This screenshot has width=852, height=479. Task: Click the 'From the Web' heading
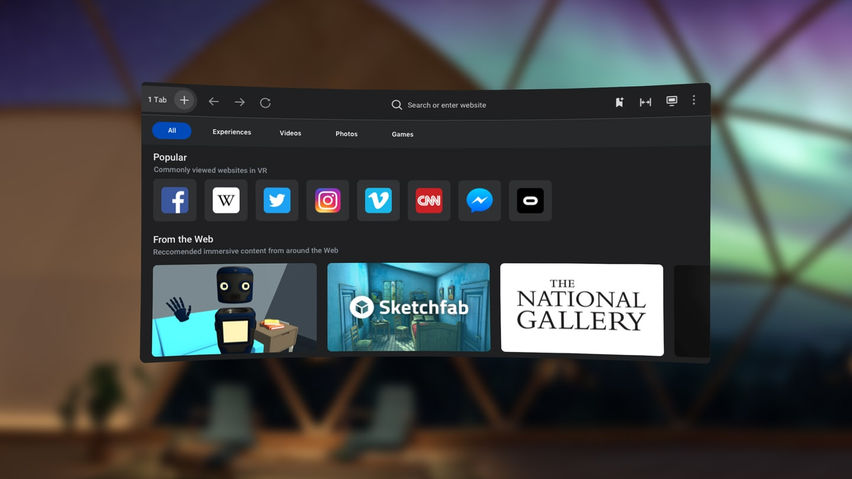[x=183, y=240]
